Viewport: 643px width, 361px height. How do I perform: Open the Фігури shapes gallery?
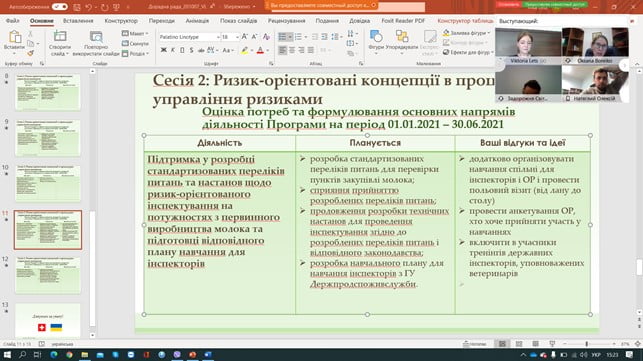376,40
